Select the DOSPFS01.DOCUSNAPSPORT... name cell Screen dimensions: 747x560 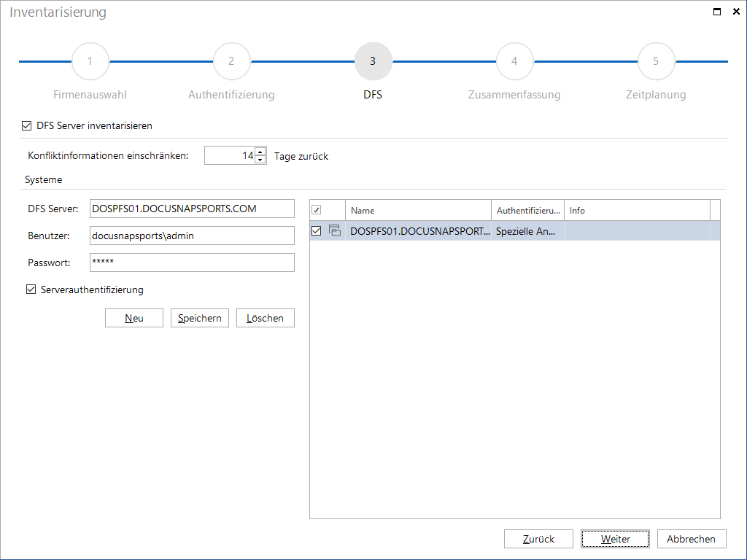click(x=418, y=231)
